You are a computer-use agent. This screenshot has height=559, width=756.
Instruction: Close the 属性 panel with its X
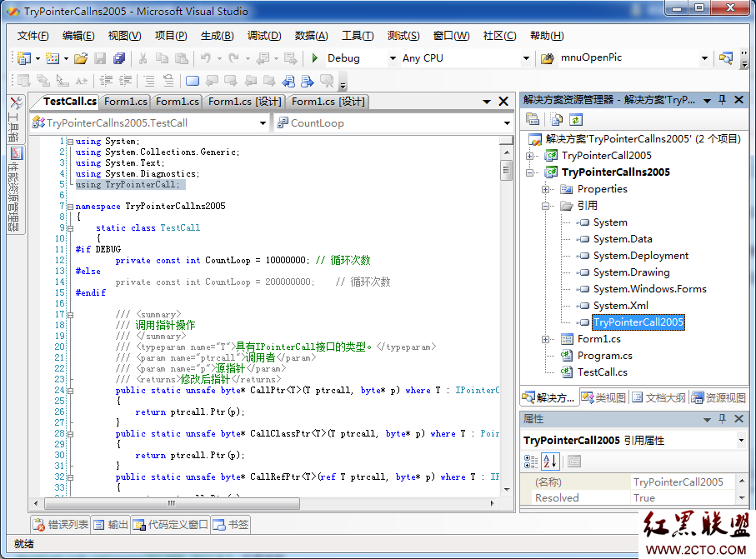click(x=738, y=419)
